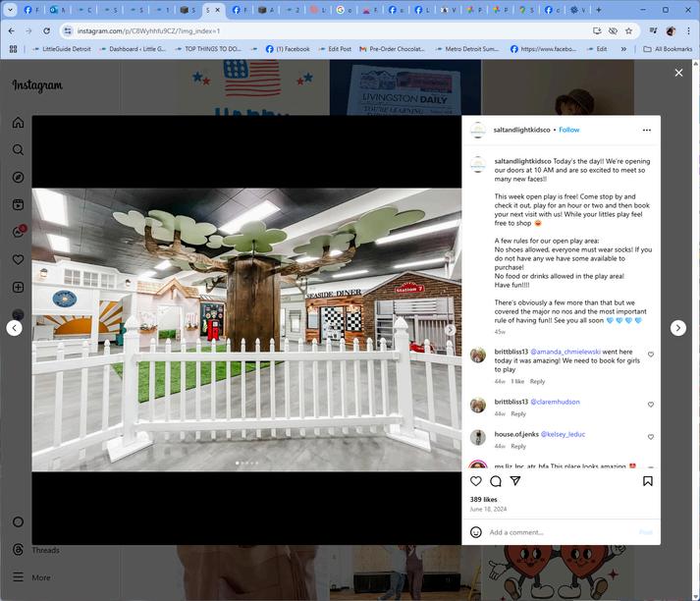The height and width of the screenshot is (601, 700).
Task: Close the active Instagram tab
Action: [x=218, y=10]
